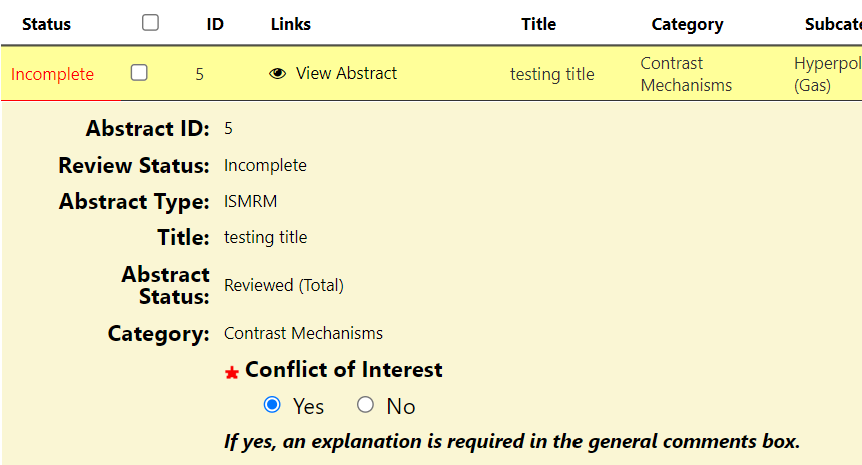Click the ID column header

(215, 24)
